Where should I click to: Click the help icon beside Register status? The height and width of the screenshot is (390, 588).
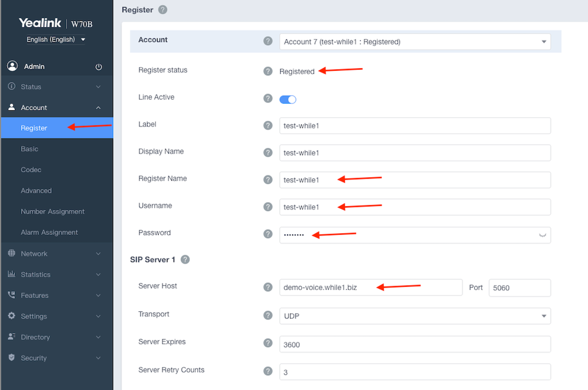(x=268, y=71)
